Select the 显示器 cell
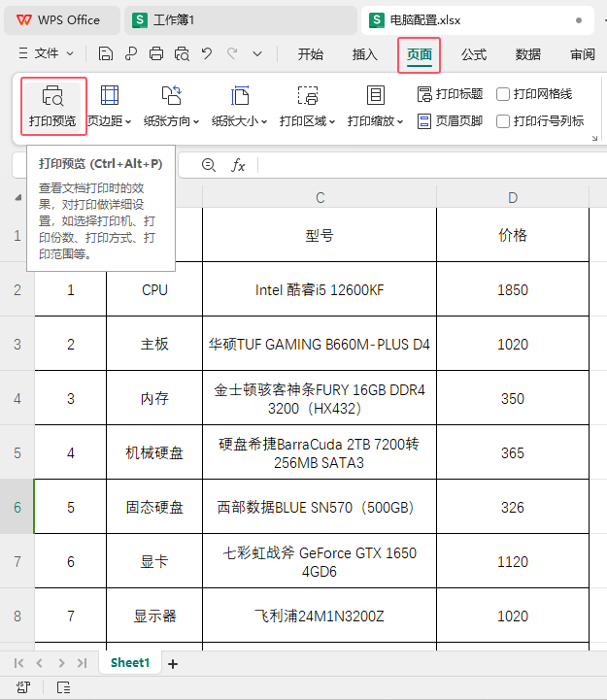The image size is (607, 700). (x=154, y=617)
